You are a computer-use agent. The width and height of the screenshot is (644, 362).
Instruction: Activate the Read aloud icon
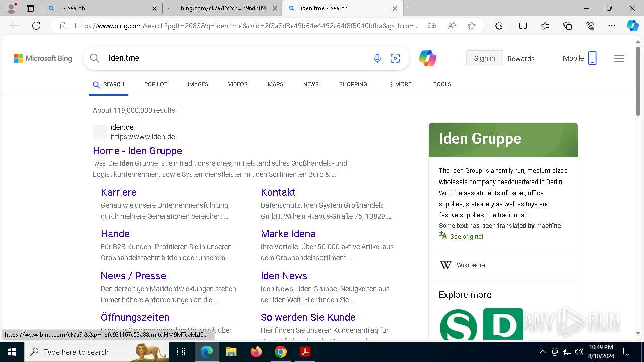click(452, 26)
